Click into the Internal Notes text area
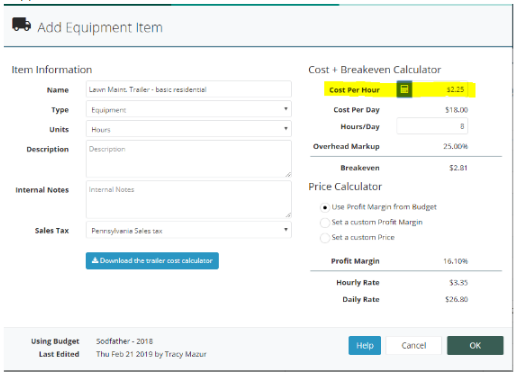Image resolution: width=519 pixels, height=380 pixels. pos(189,199)
